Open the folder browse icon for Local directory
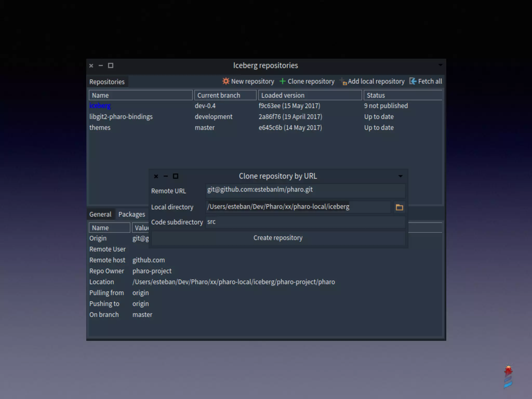This screenshot has height=399, width=532. point(399,207)
